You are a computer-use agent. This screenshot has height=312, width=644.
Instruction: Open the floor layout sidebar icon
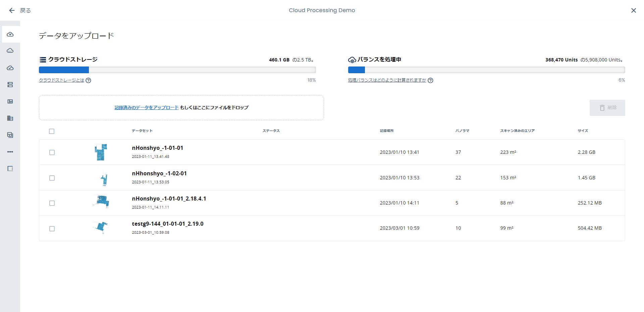click(10, 101)
